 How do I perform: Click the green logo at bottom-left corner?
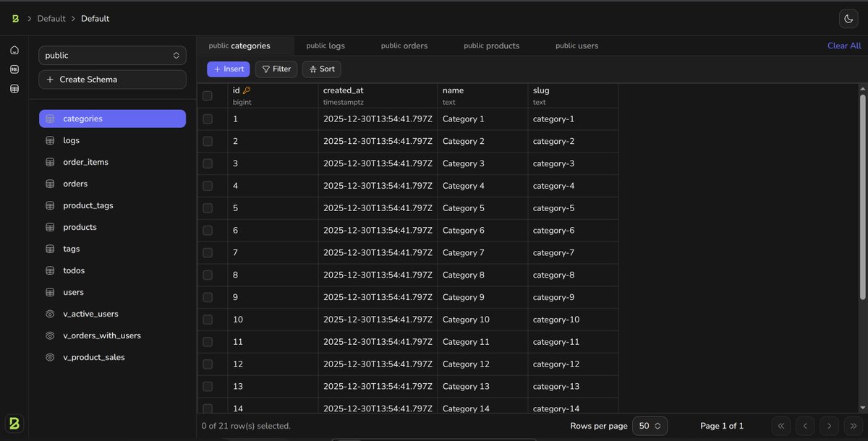tap(14, 424)
